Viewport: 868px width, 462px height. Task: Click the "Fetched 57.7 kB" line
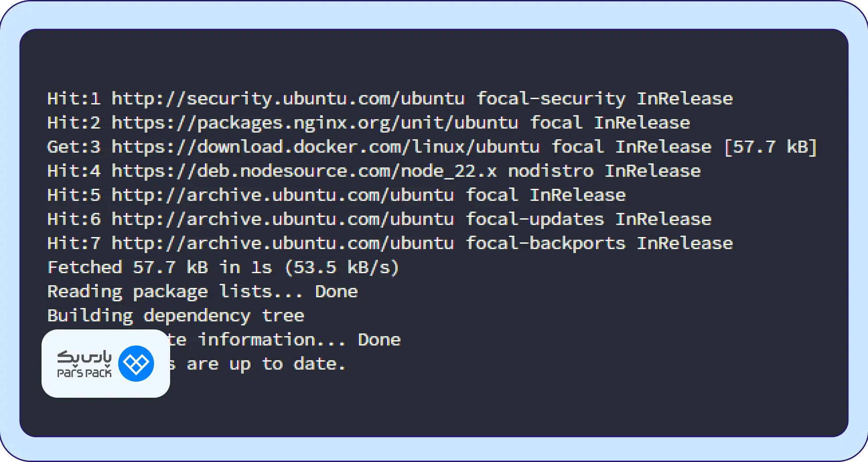click(223, 267)
